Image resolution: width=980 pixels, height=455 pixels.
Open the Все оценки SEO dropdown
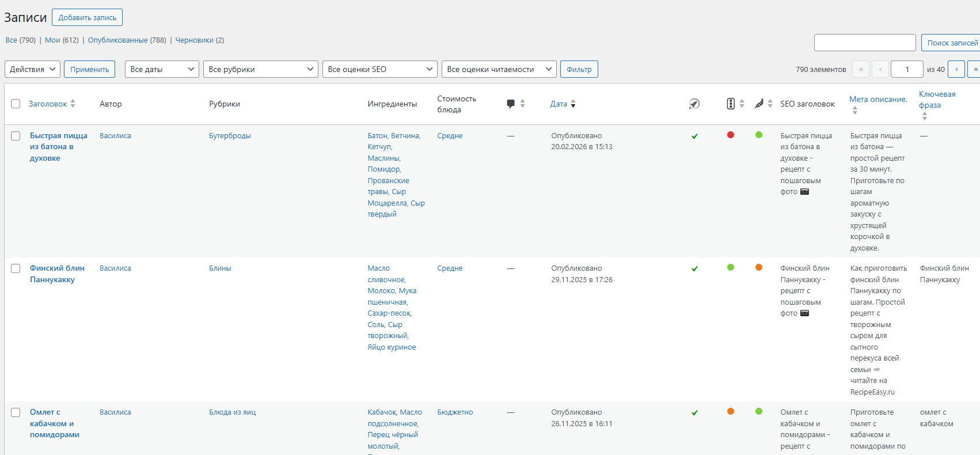[380, 69]
